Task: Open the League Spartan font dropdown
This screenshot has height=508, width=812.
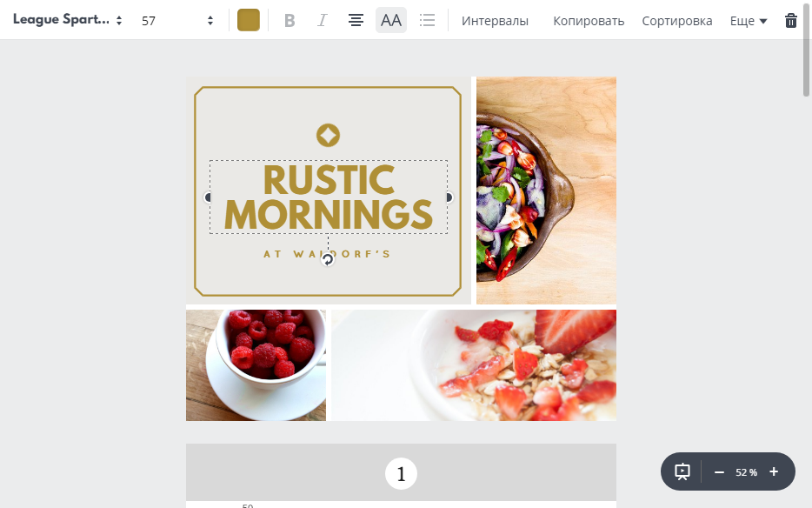Action: click(x=67, y=20)
